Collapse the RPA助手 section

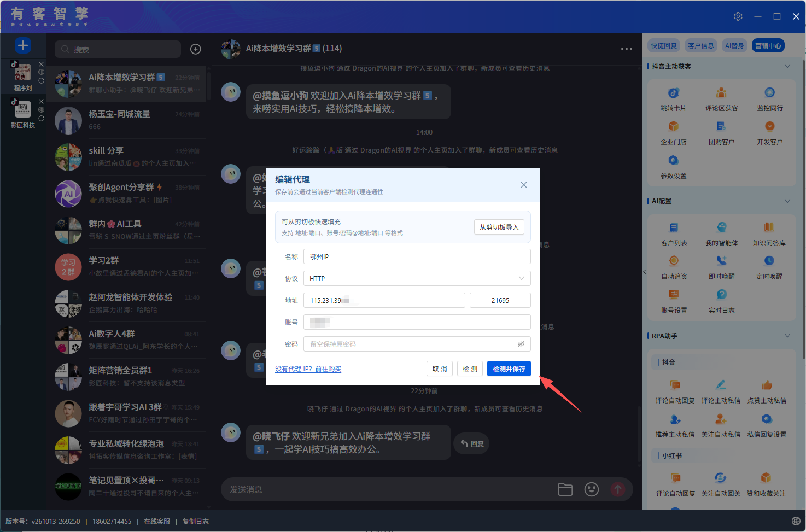pyautogui.click(x=787, y=336)
